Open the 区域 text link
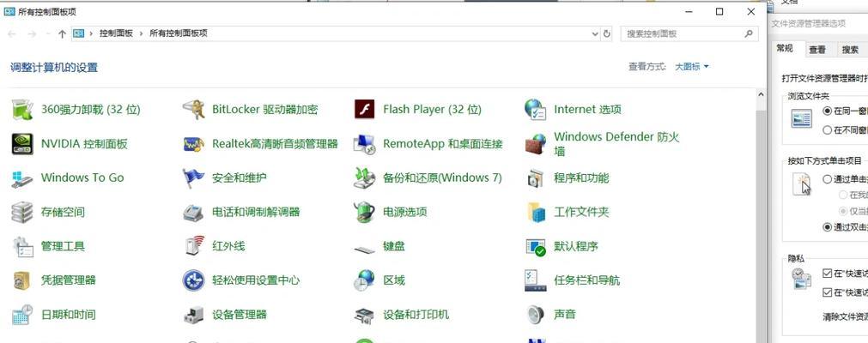Image resolution: width=868 pixels, height=343 pixels. [393, 280]
